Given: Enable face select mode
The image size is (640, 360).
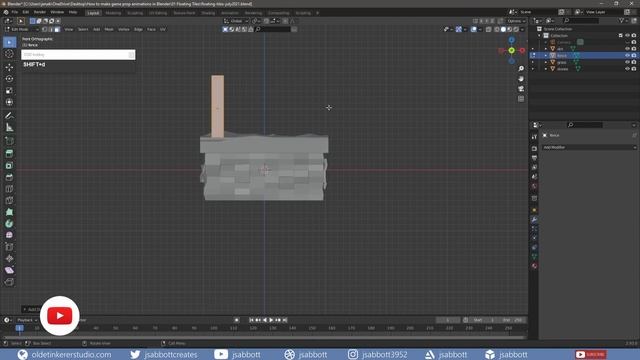Looking at the screenshot, I should 57,29.
